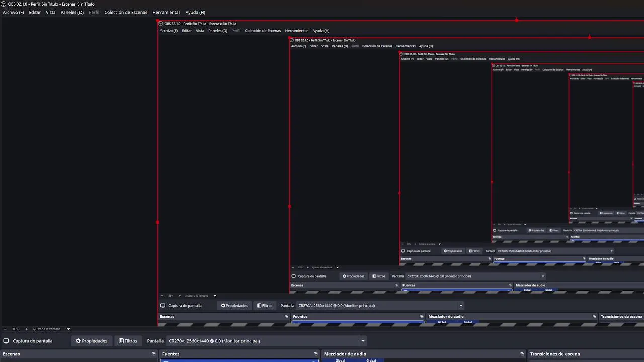
Task: Click Propiedades in the third nested preview copy
Action: [x=453, y=251]
